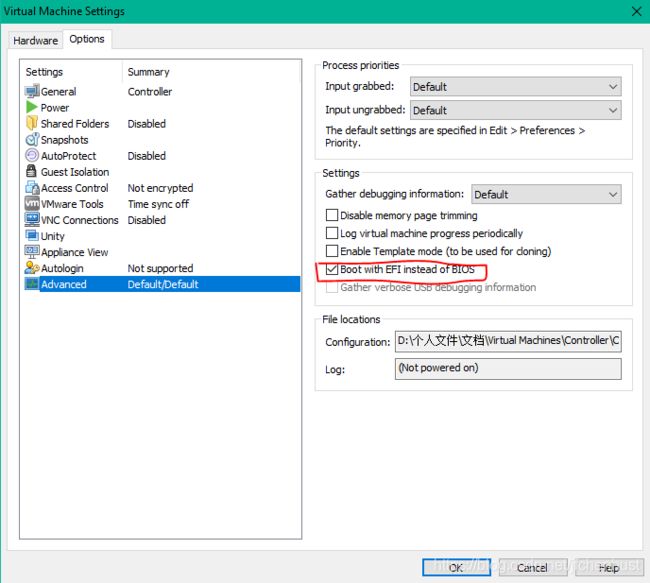Click the green Power icon
This screenshot has height=583, width=650.
pos(32,107)
